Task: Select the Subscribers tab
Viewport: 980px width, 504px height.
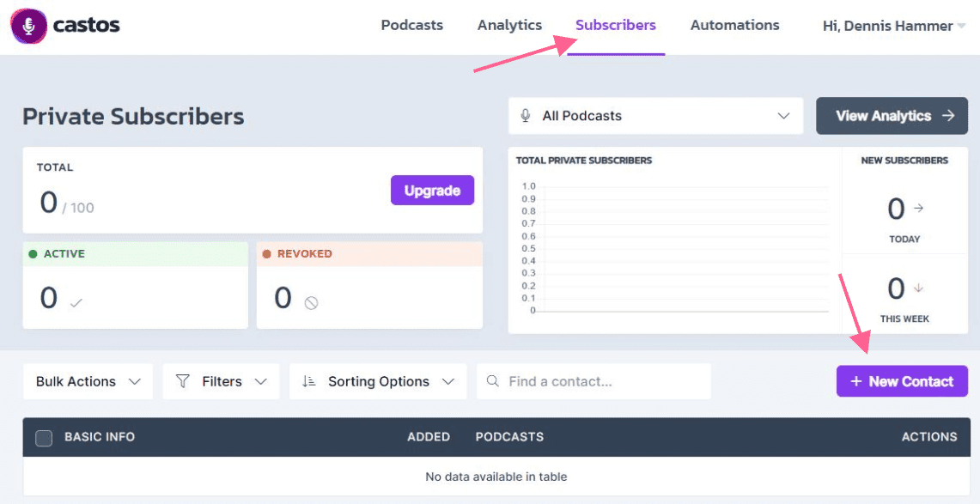Action: click(616, 26)
